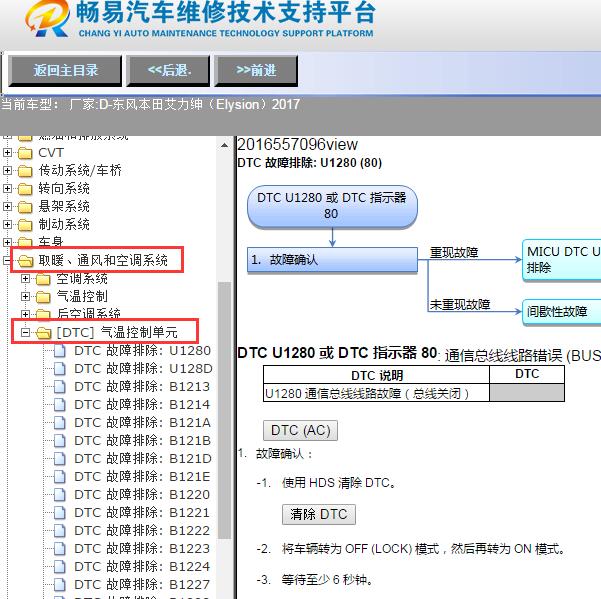
Task: Click the U1280 通信总线线路故障 table cell
Action: (376, 394)
